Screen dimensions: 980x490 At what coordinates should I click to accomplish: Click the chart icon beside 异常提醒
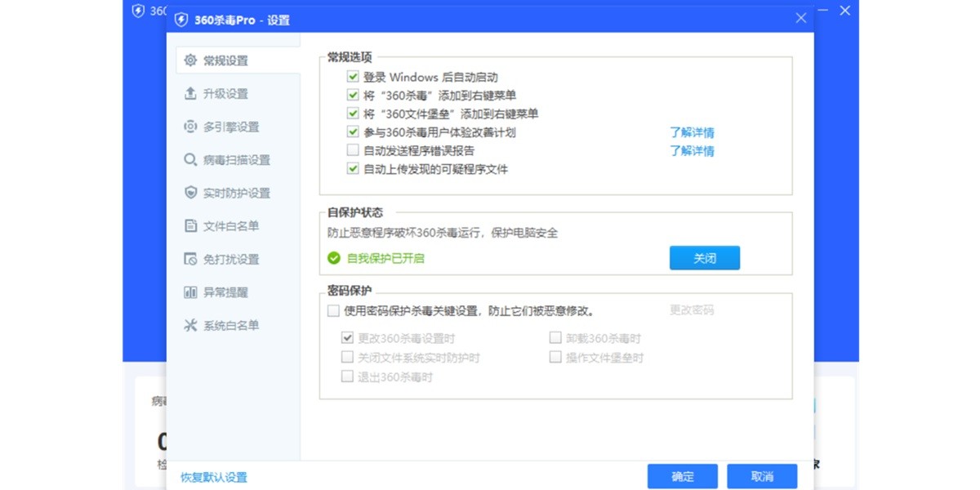coord(190,292)
